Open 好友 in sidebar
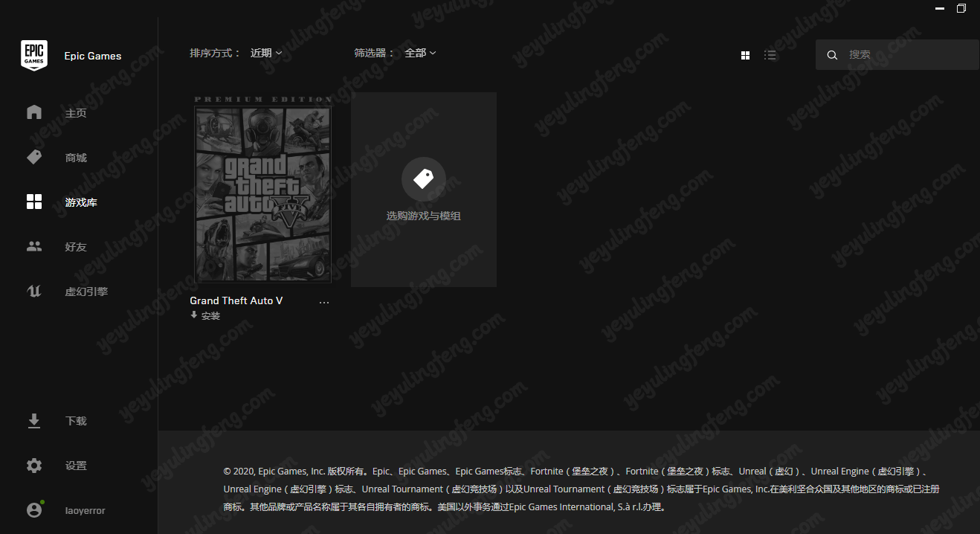Image resolution: width=980 pixels, height=534 pixels. pyautogui.click(x=76, y=247)
